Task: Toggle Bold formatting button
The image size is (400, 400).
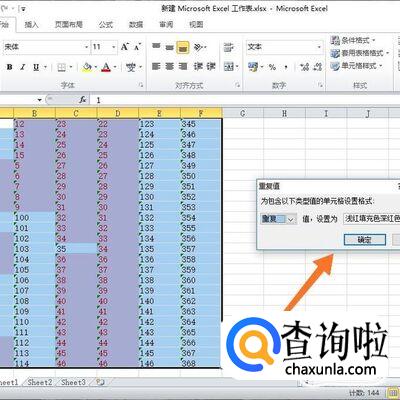Action: (10, 67)
